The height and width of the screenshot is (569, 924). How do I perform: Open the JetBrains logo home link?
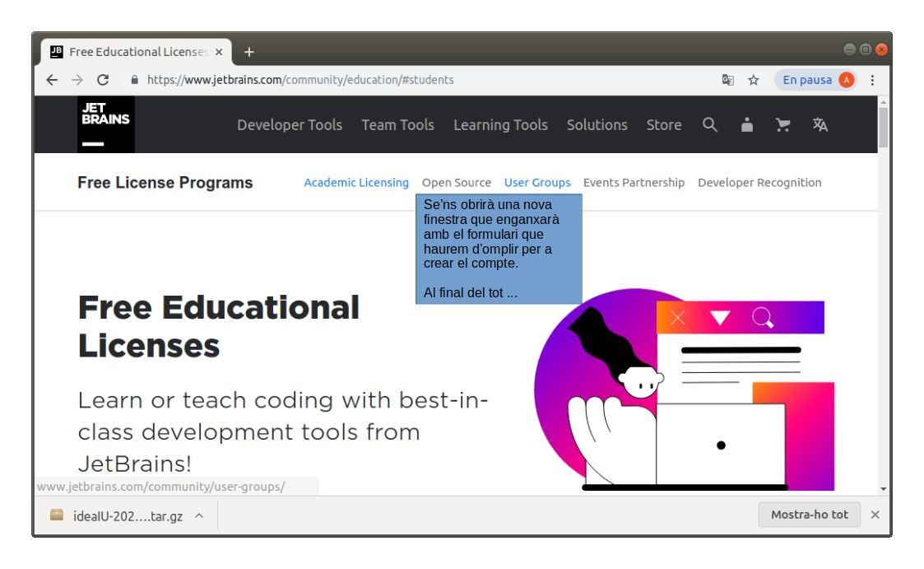click(105, 124)
